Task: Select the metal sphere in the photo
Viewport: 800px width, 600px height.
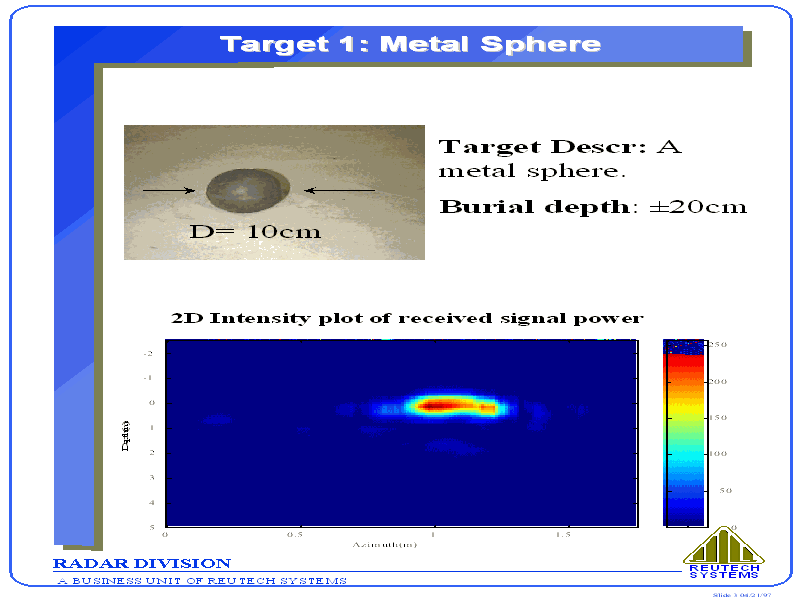Action: [x=249, y=190]
